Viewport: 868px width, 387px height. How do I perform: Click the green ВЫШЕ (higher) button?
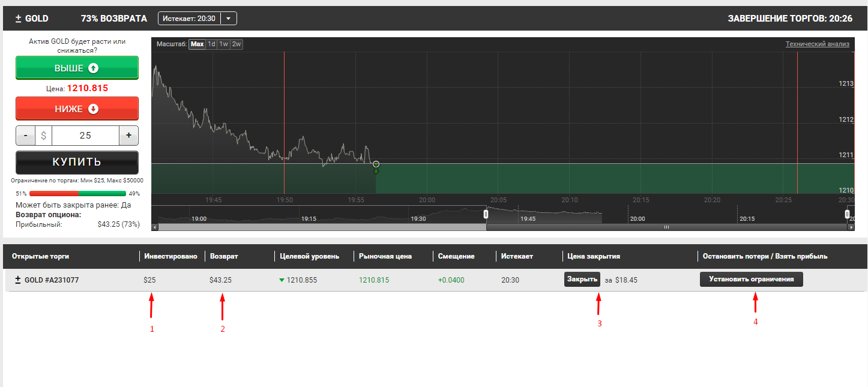coord(77,68)
